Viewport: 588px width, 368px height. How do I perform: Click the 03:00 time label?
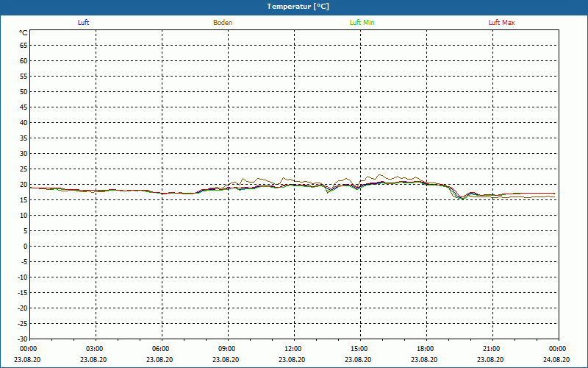[94, 349]
